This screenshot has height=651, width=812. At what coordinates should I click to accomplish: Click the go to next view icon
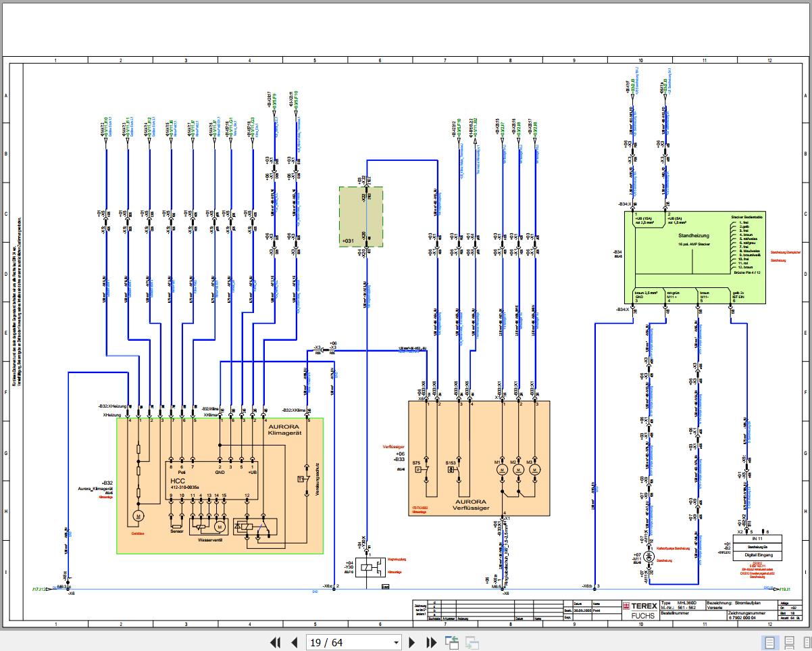coord(472,642)
